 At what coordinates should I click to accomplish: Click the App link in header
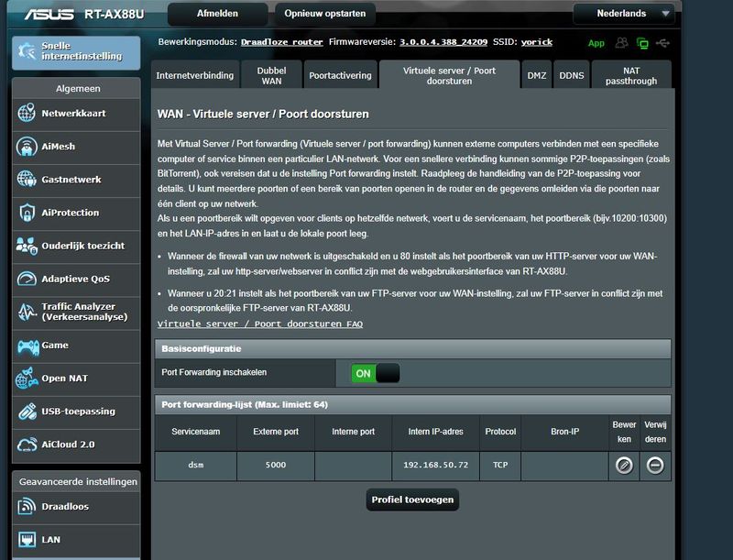596,43
